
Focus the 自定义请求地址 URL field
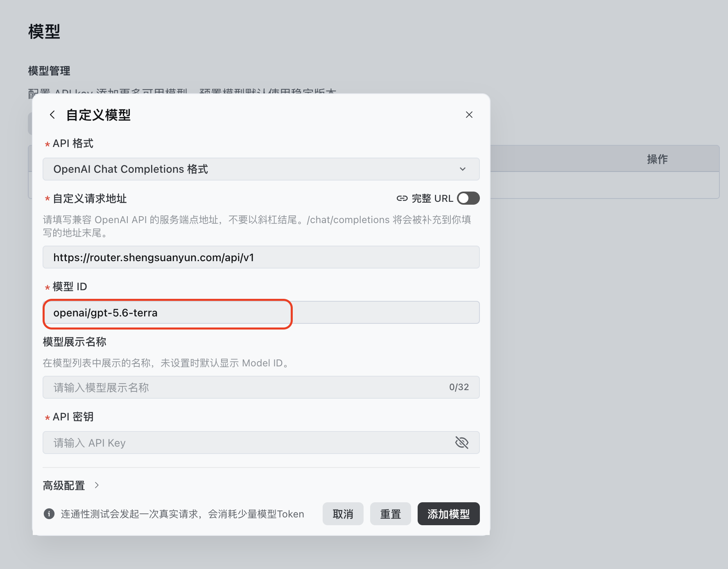(x=261, y=257)
